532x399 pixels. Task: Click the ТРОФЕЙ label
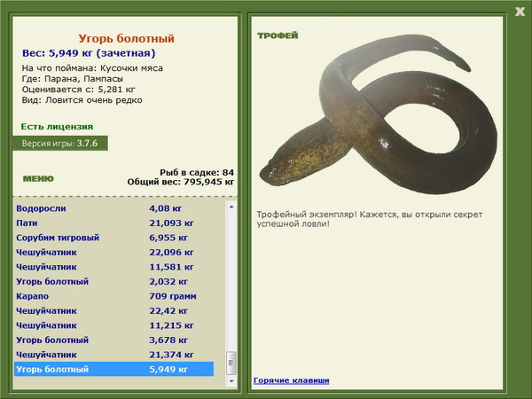[278, 35]
